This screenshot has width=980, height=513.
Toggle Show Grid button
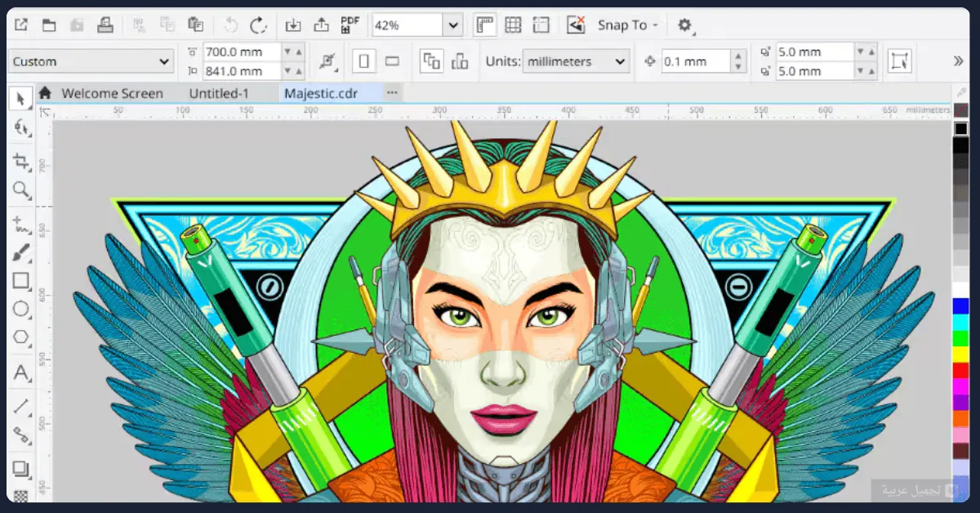pos(513,25)
